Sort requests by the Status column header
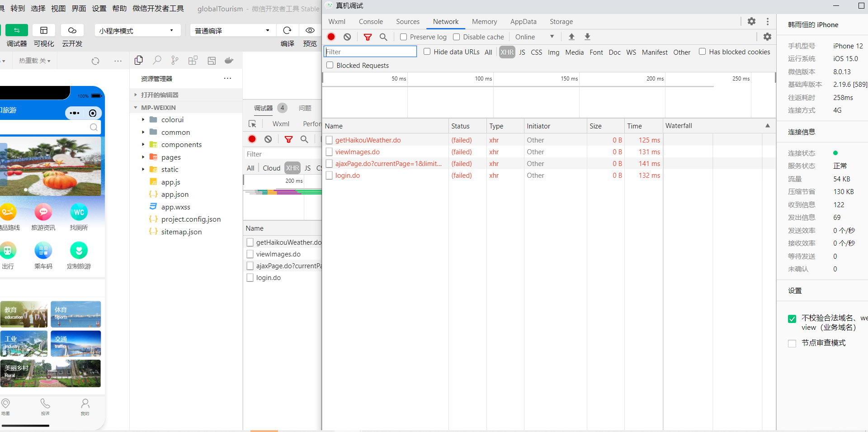This screenshot has width=868, height=432. pyautogui.click(x=460, y=126)
